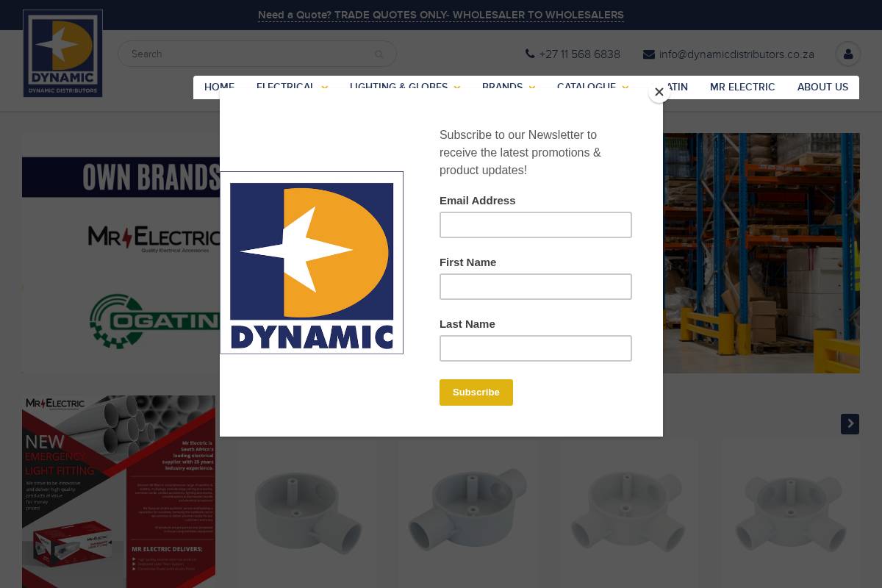882x588 pixels.
Task: Click the Dynamic Distributors logo in the header
Action: pos(62,54)
